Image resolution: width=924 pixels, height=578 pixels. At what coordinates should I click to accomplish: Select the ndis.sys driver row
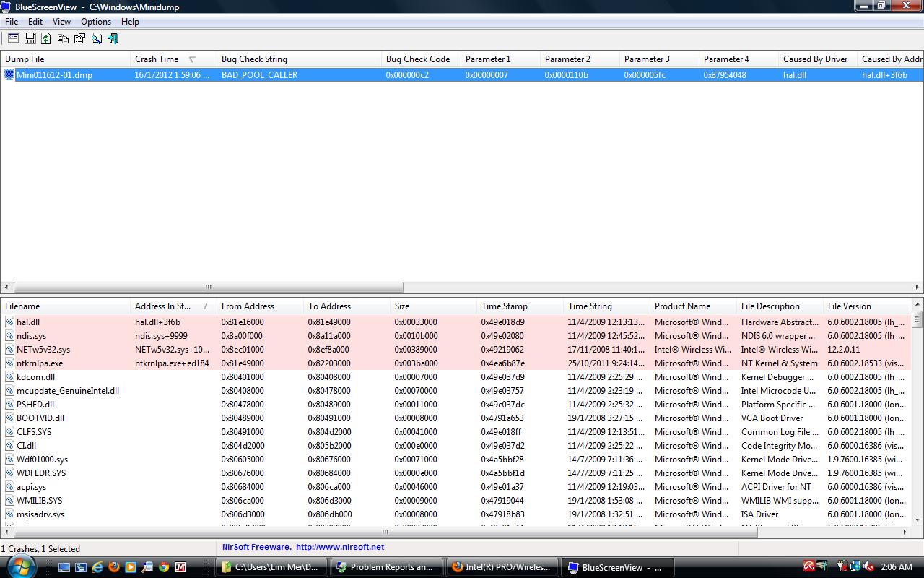point(456,336)
